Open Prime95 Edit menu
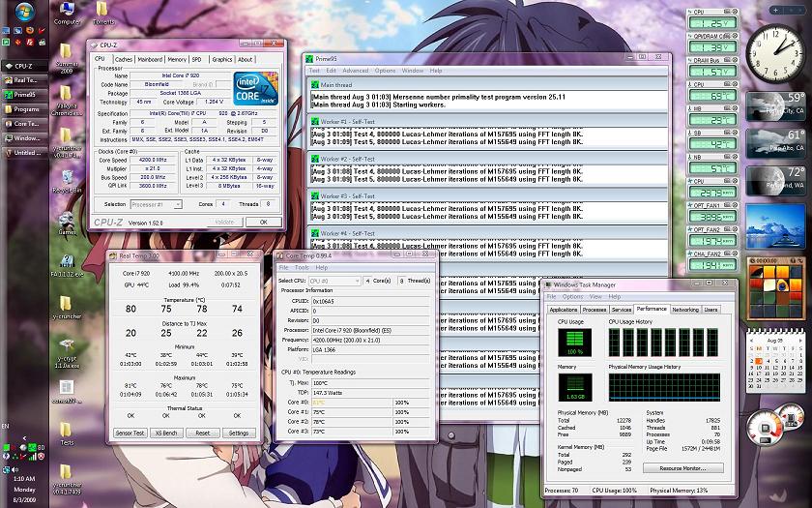Image resolution: width=812 pixels, height=508 pixels. tap(331, 71)
